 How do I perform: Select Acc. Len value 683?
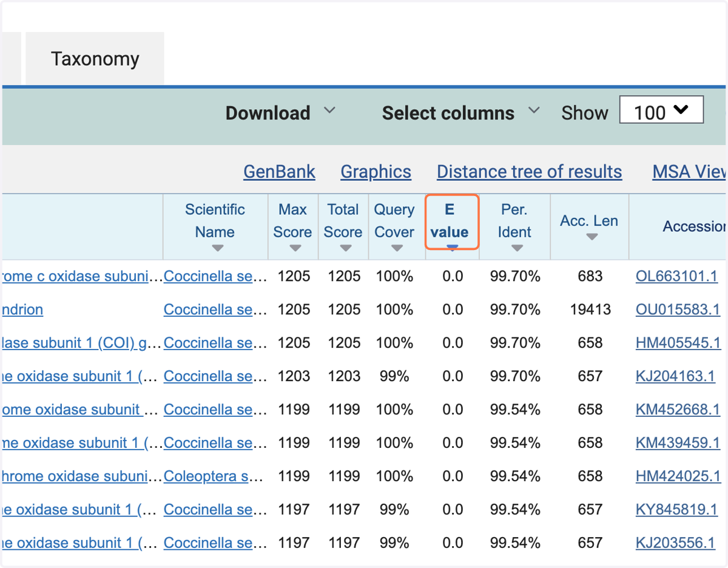point(590,276)
